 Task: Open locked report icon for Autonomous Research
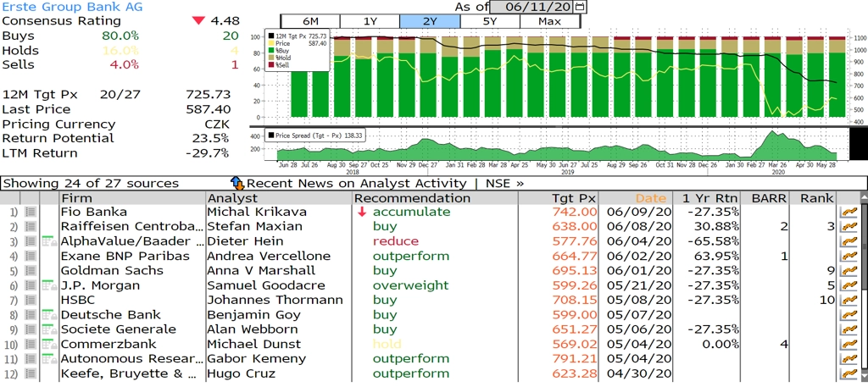[x=50, y=358]
